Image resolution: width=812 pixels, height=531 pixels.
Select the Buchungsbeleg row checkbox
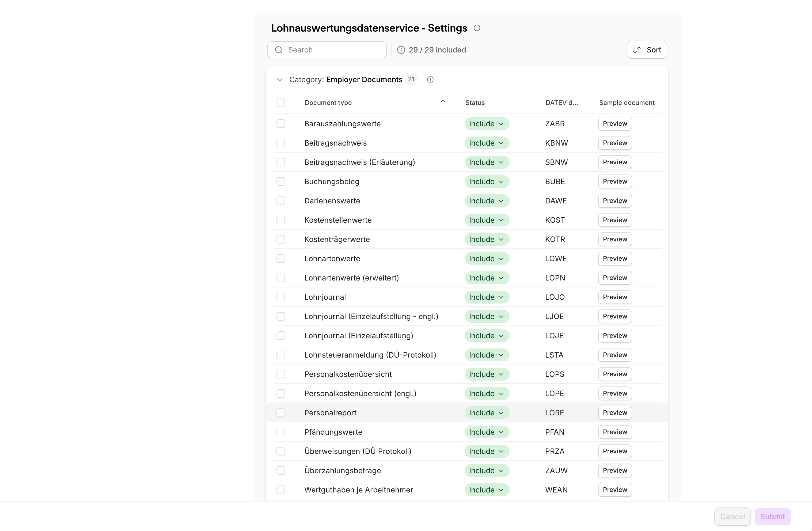(x=280, y=181)
